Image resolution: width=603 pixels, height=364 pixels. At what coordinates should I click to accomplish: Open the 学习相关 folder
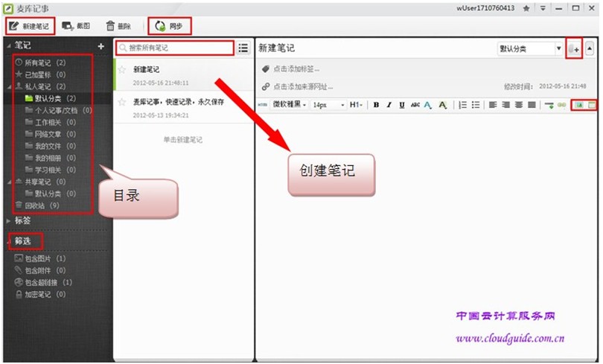[50, 170]
